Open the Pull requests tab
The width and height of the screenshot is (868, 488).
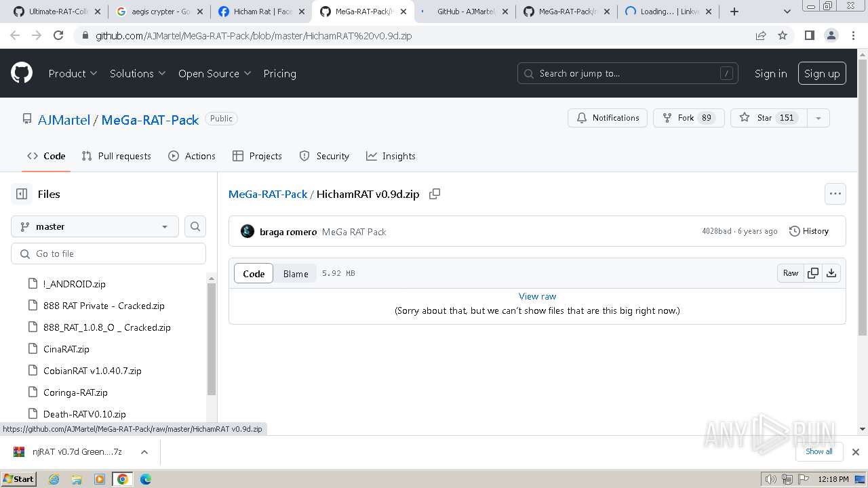116,156
